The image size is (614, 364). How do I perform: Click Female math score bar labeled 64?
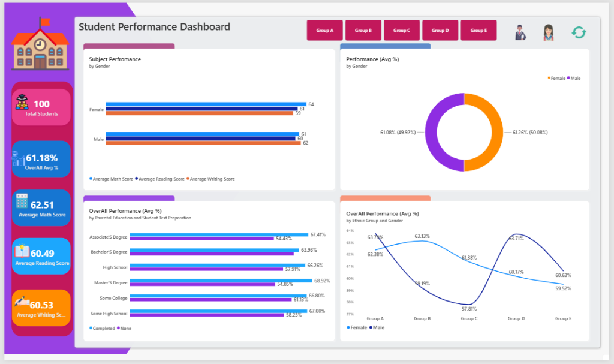click(x=206, y=104)
